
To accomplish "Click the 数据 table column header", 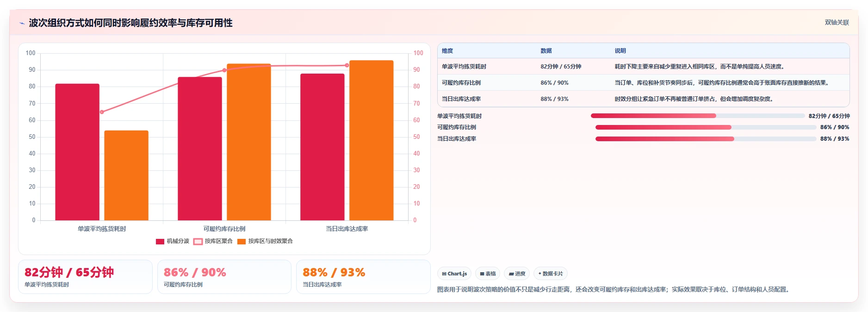I will point(546,51).
